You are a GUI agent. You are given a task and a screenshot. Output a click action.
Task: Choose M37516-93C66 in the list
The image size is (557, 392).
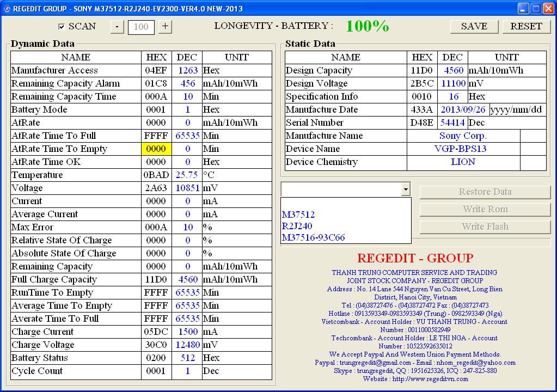(x=314, y=237)
